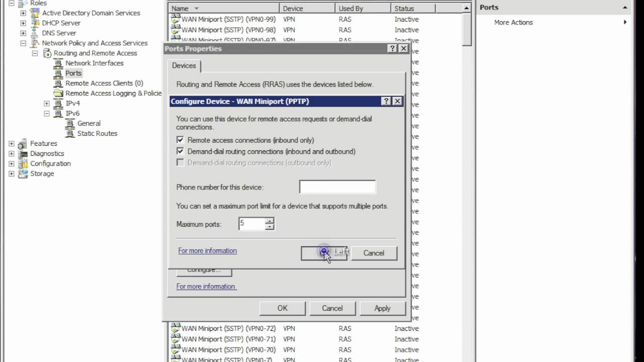Click help button in Configure Device title bar
Viewport: 644px width, 362px height.
(386, 101)
